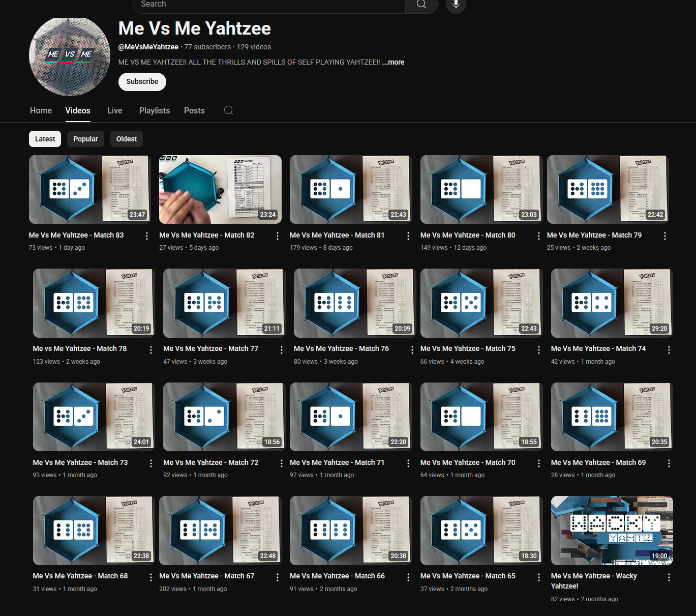
Task: Click the search magnifier button
Action: (x=421, y=5)
